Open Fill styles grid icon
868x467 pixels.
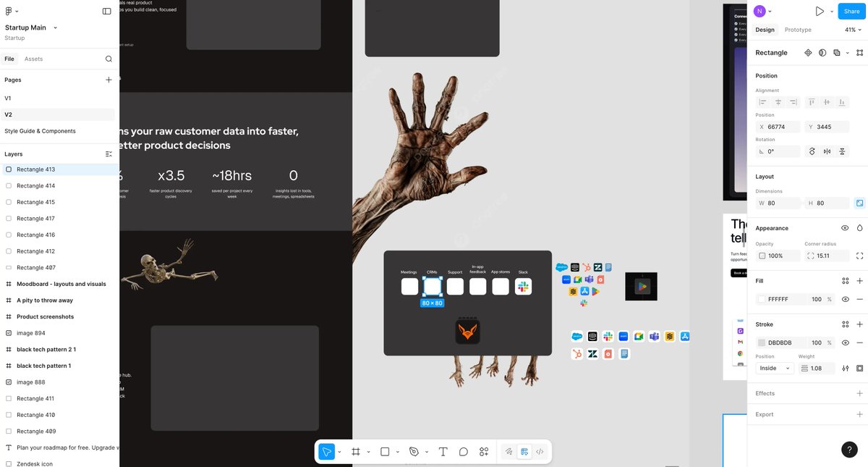846,281
